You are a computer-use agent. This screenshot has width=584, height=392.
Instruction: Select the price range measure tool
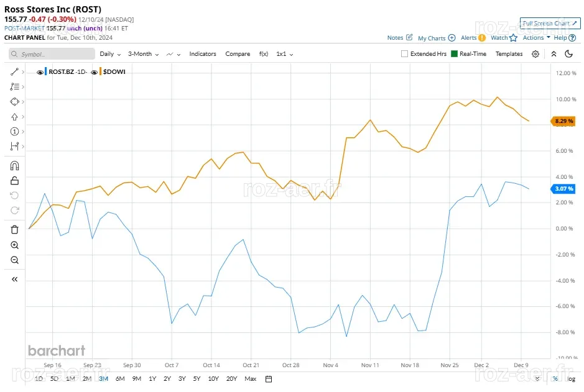point(14,146)
